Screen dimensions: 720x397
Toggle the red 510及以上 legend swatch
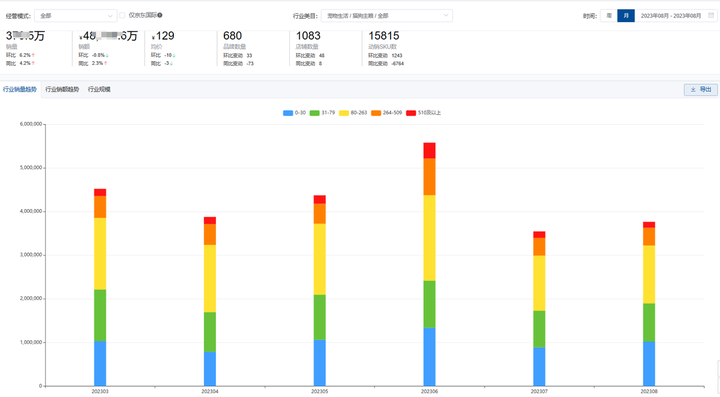(x=411, y=113)
